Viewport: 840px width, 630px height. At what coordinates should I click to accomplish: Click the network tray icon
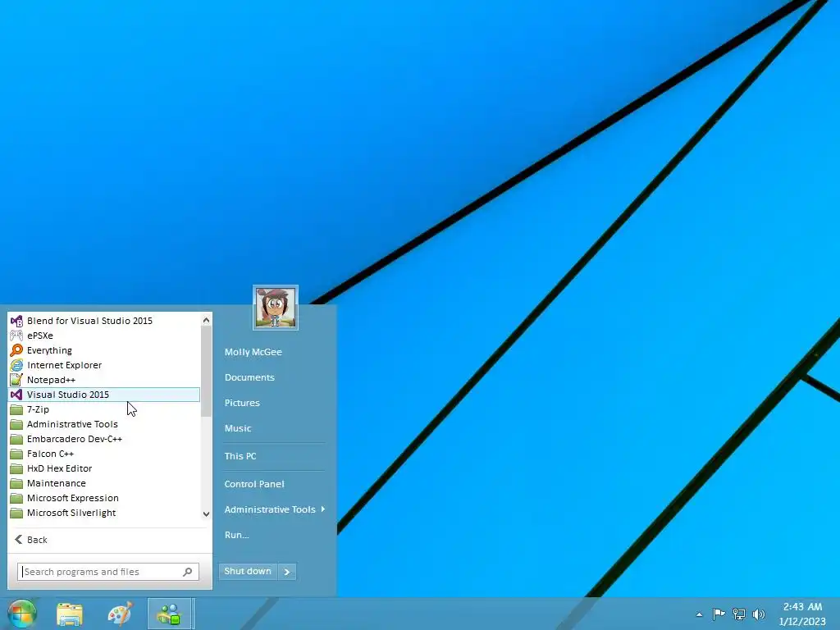click(739, 614)
